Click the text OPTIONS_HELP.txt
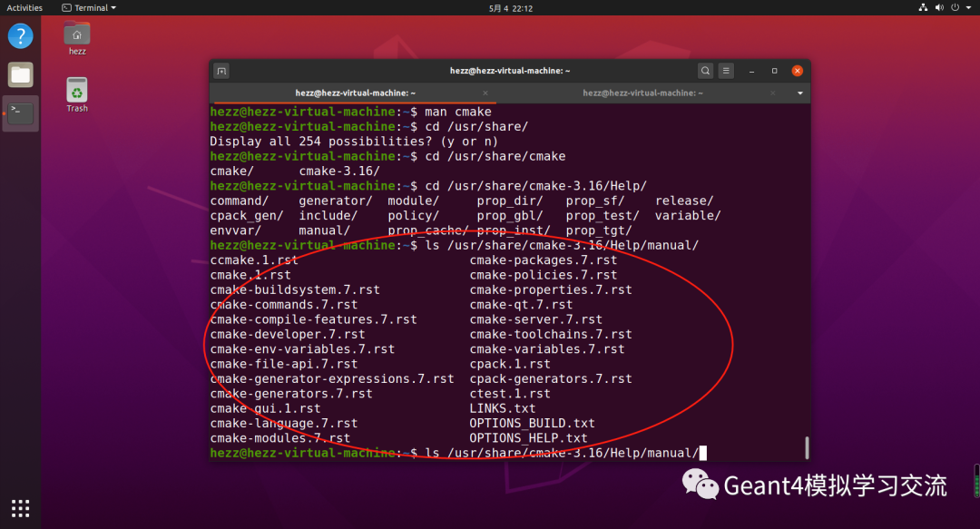The image size is (980, 529). [x=528, y=438]
